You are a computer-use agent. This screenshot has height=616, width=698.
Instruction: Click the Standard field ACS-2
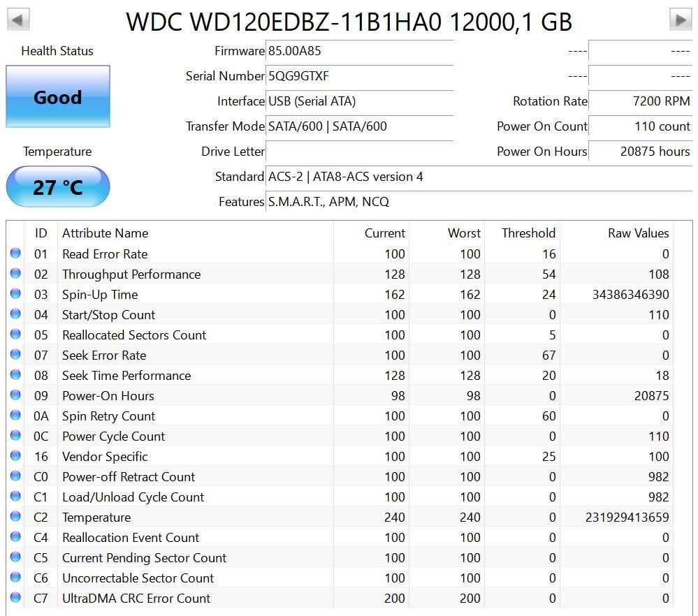pos(479,177)
